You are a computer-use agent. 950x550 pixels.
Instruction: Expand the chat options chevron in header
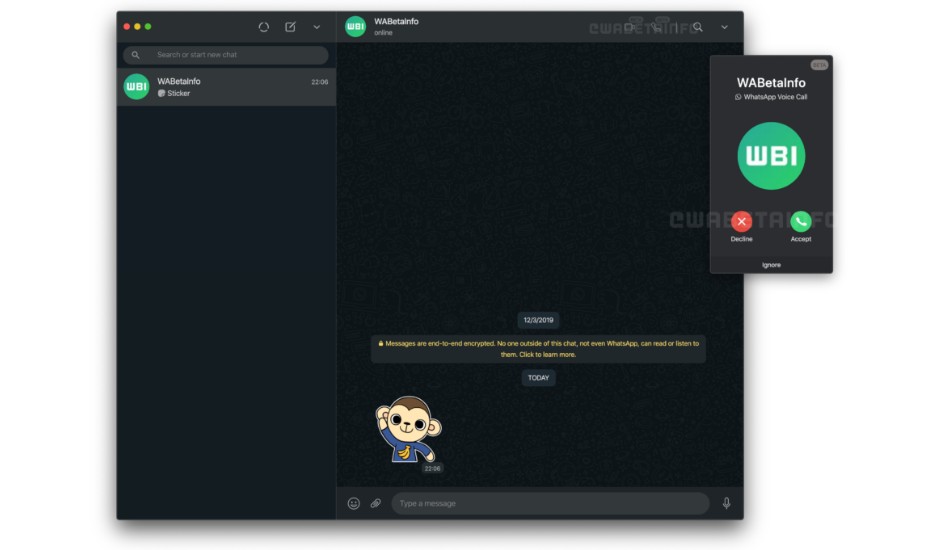pos(724,27)
